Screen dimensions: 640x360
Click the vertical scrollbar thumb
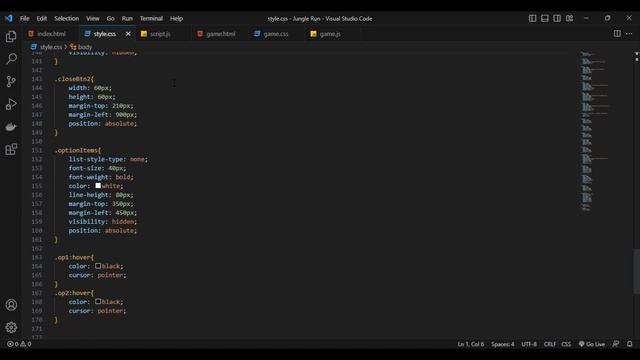click(x=636, y=271)
